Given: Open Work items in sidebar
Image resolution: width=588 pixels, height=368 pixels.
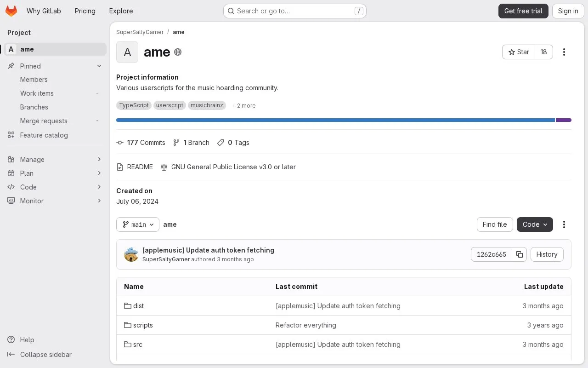Looking at the screenshot, I should point(55,93).
